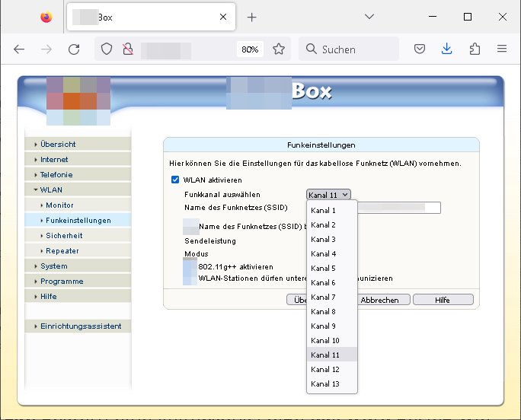Start the Einrichtungsassistent
The width and height of the screenshot is (521, 420).
click(x=78, y=326)
